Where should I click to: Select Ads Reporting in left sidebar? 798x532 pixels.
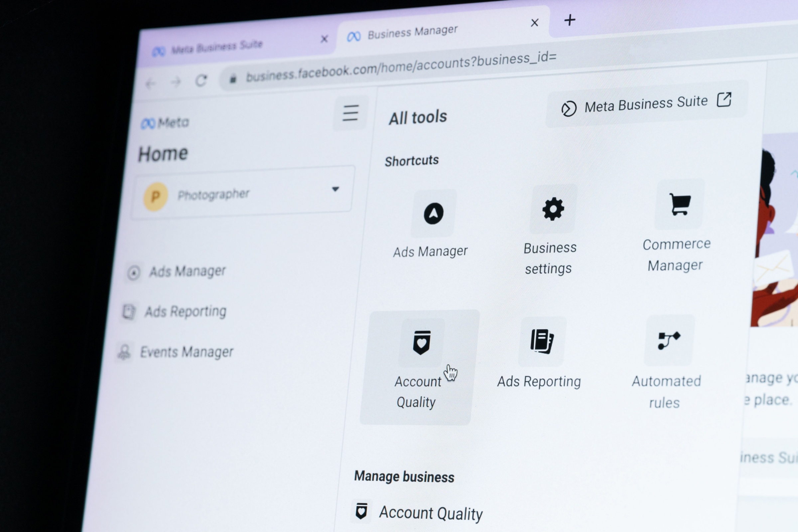click(185, 312)
